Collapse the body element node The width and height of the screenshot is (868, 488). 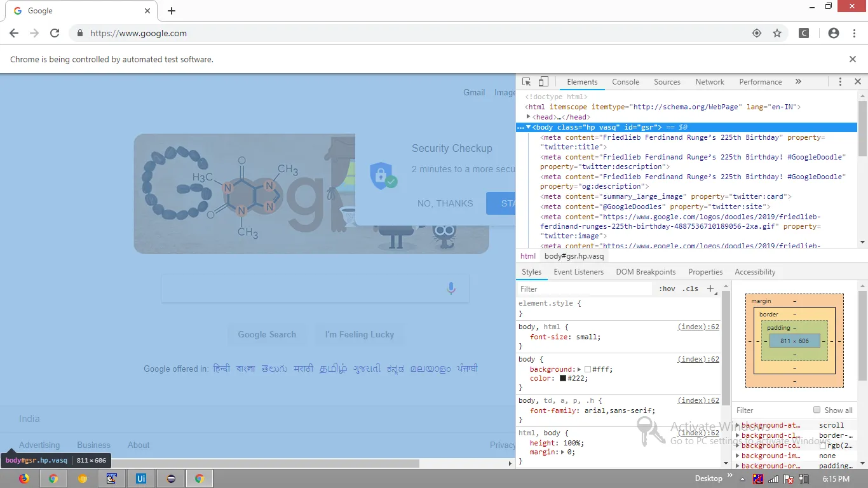pos(528,127)
